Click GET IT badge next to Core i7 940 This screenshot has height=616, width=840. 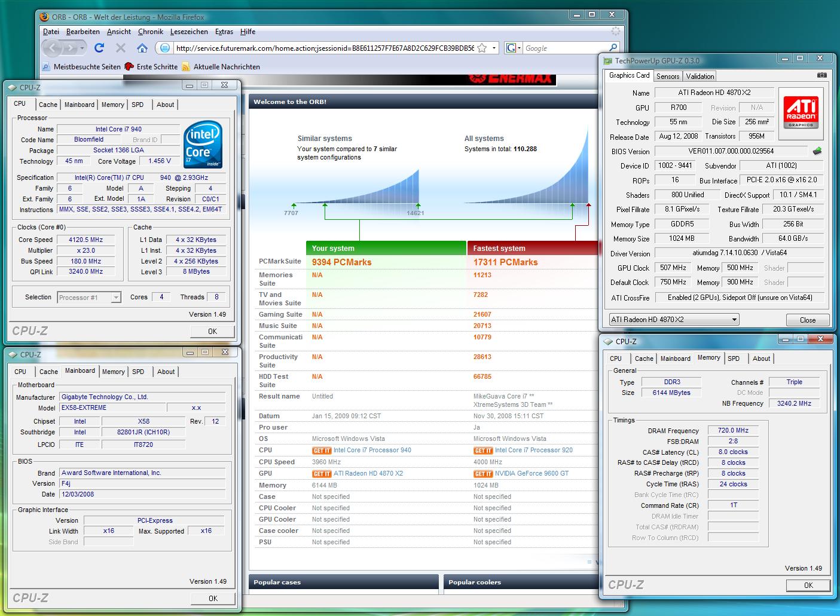[x=322, y=450]
